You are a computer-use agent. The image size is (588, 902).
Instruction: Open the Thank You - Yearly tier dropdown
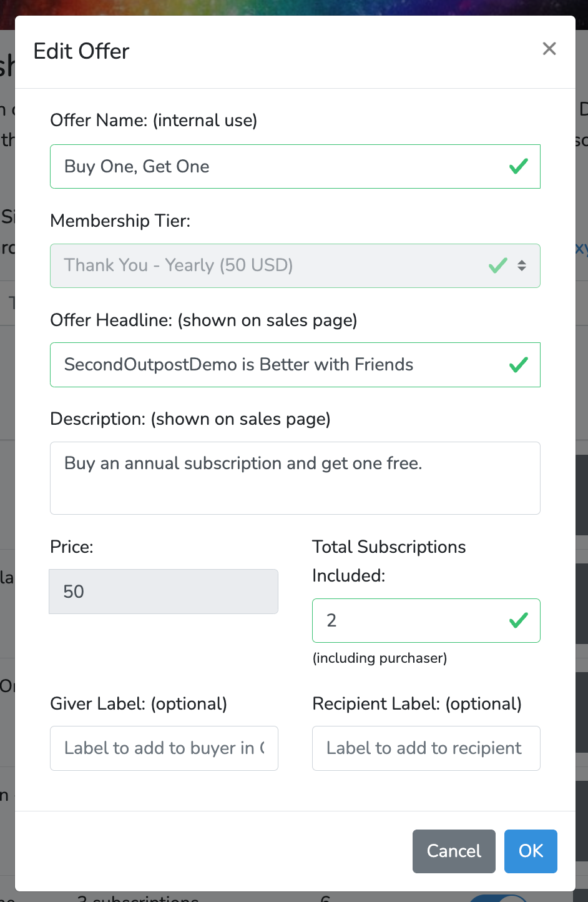click(295, 265)
